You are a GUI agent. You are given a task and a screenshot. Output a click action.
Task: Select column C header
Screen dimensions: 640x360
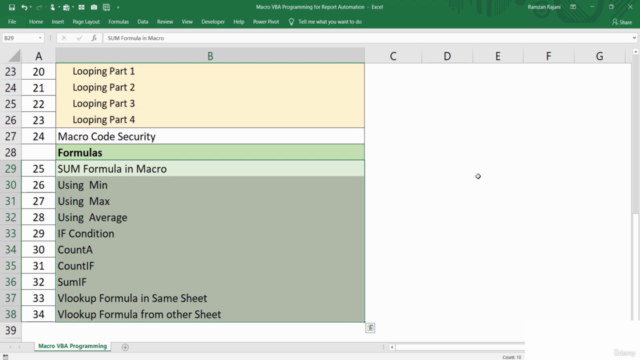(393, 56)
